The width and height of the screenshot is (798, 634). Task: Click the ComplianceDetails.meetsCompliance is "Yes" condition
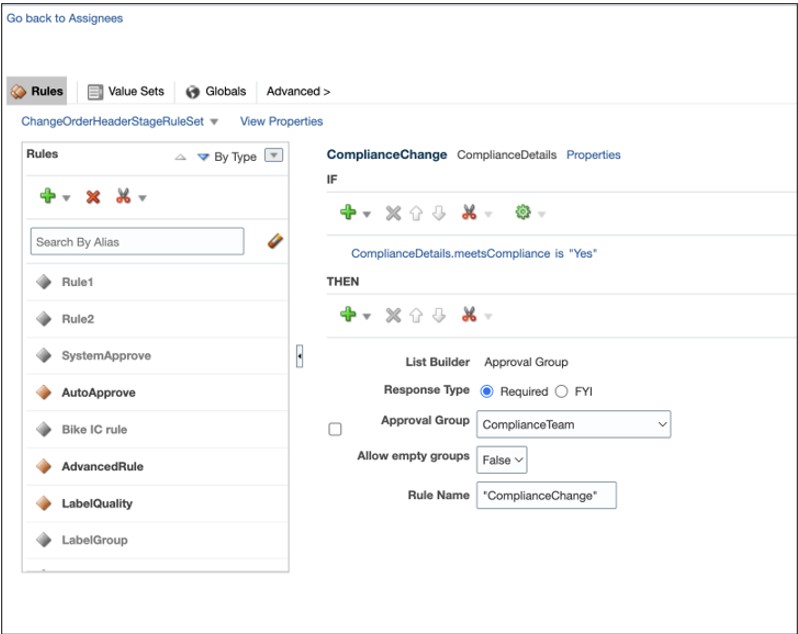[x=474, y=253]
